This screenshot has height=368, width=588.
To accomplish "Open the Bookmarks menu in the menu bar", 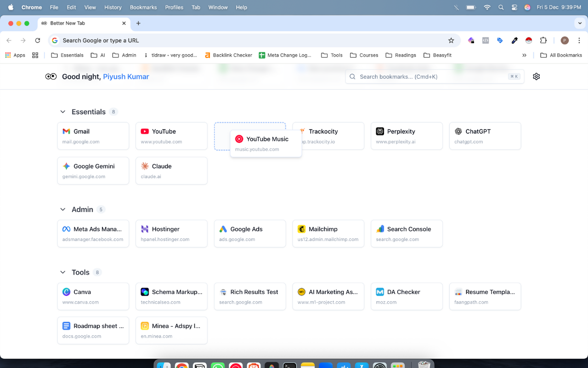I will click(x=143, y=7).
